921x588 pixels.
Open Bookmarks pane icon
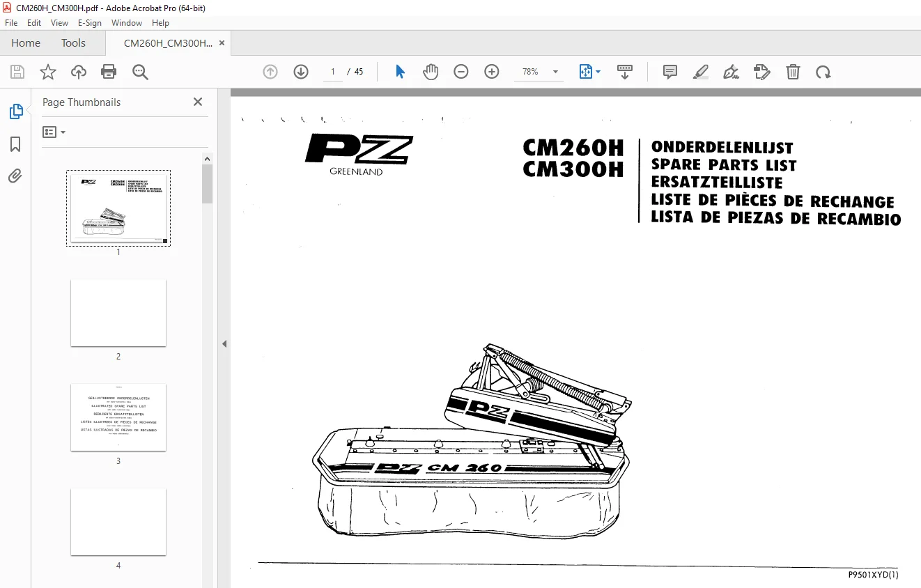[x=15, y=144]
